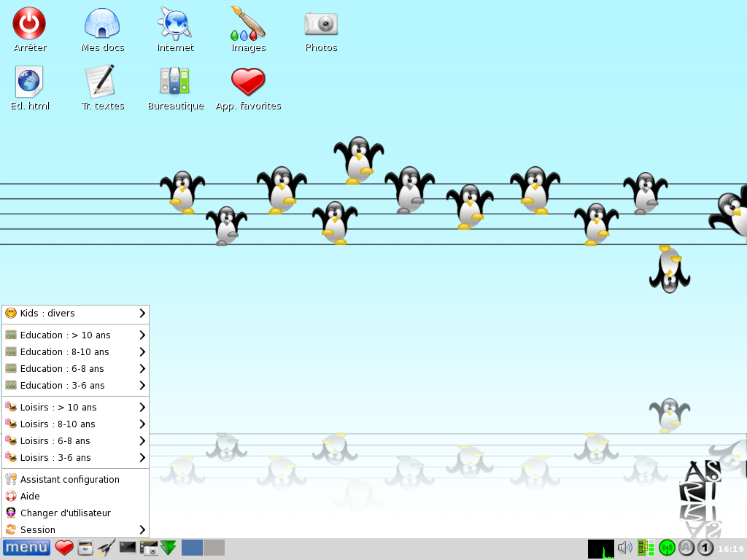Open the Mes docs igloo icon

(102, 23)
